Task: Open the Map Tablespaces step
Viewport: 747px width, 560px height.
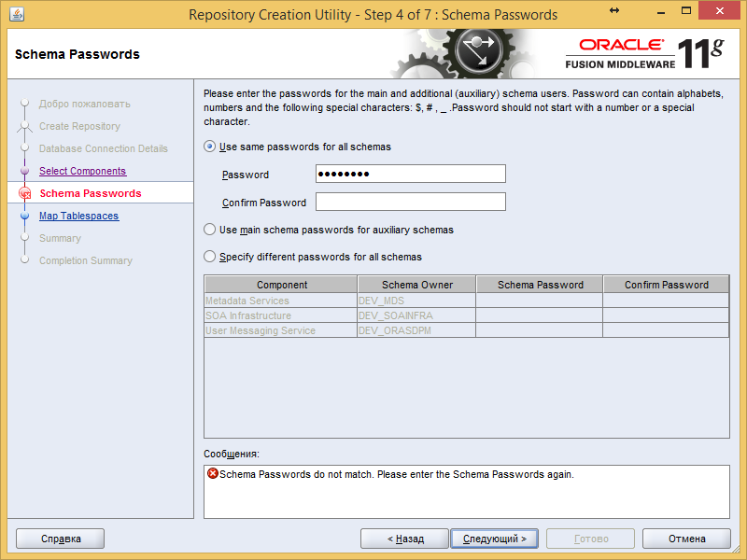Action: tap(78, 216)
